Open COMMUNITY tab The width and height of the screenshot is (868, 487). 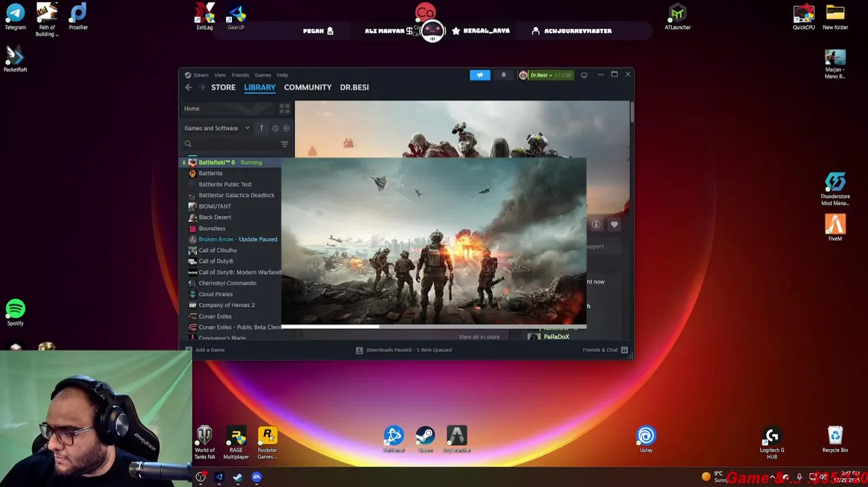pos(308,87)
